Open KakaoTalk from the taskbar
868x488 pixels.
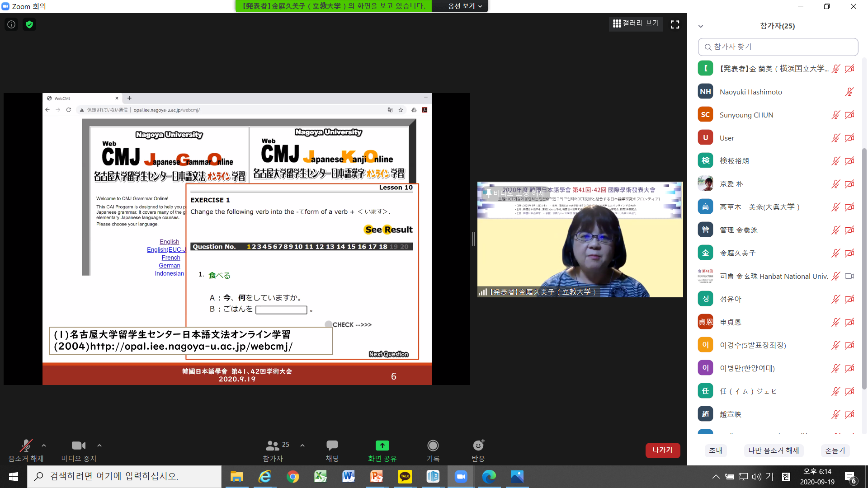tap(405, 477)
